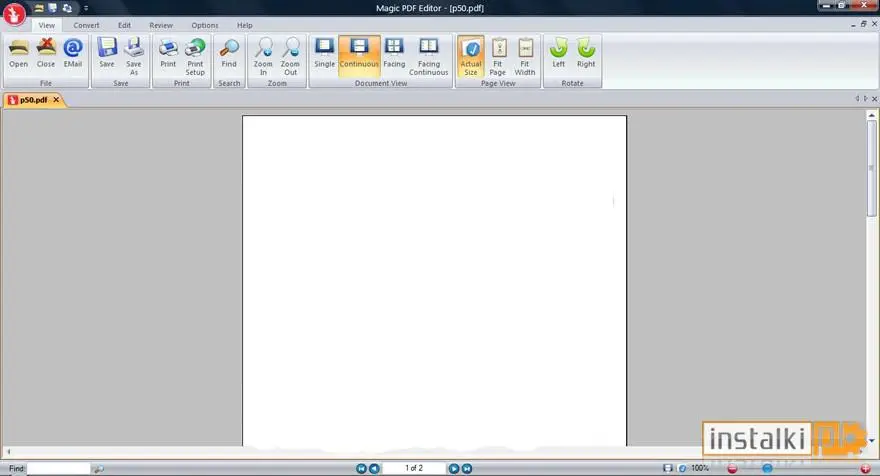Click the tab scroll left arrow
The image size is (880, 476).
click(857, 99)
